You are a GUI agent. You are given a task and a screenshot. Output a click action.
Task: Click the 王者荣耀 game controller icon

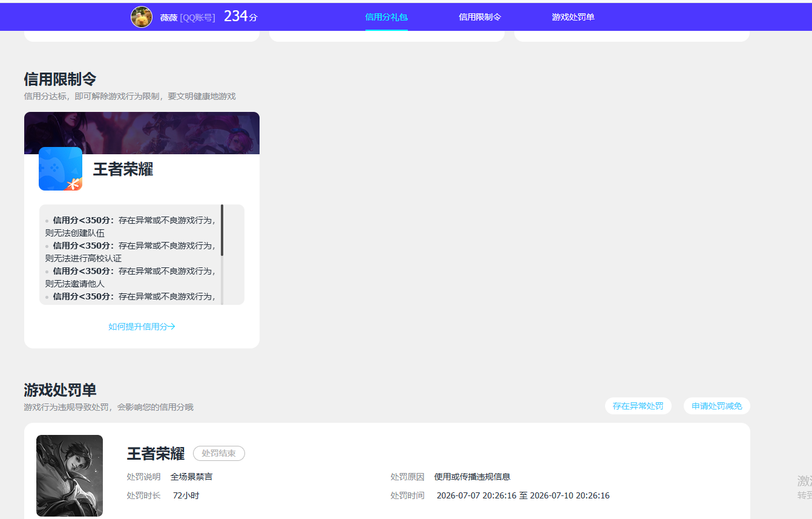pos(61,169)
